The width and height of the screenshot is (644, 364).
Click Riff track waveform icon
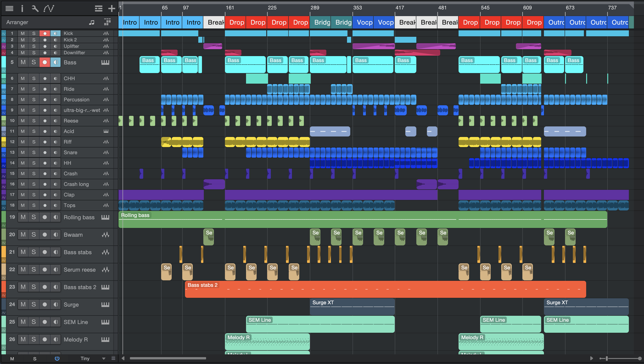click(x=106, y=142)
